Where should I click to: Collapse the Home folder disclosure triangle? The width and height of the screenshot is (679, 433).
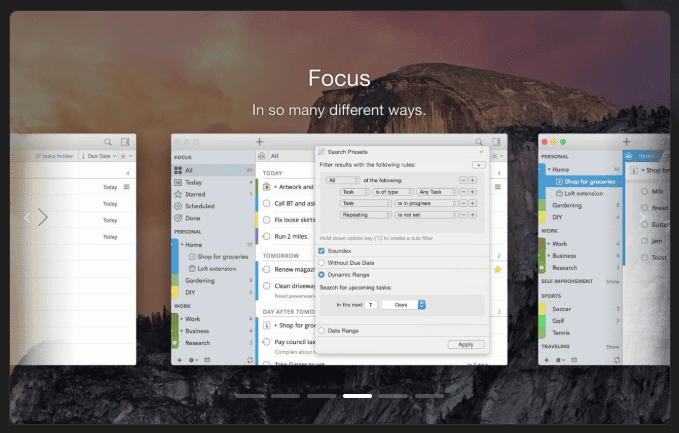(x=182, y=245)
